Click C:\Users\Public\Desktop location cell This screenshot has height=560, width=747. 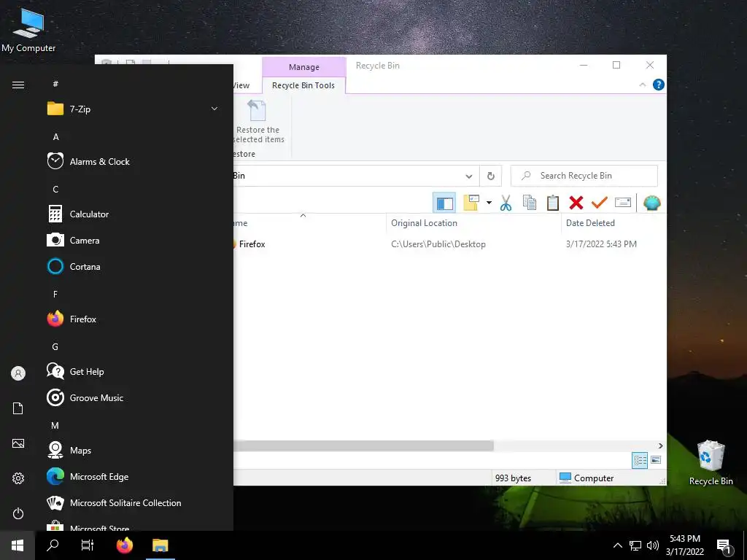pyautogui.click(x=438, y=244)
